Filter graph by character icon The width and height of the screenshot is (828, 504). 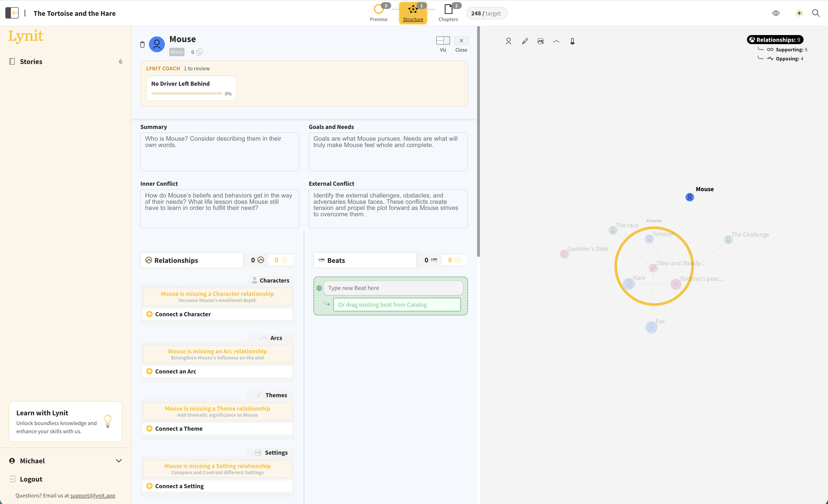tap(508, 41)
